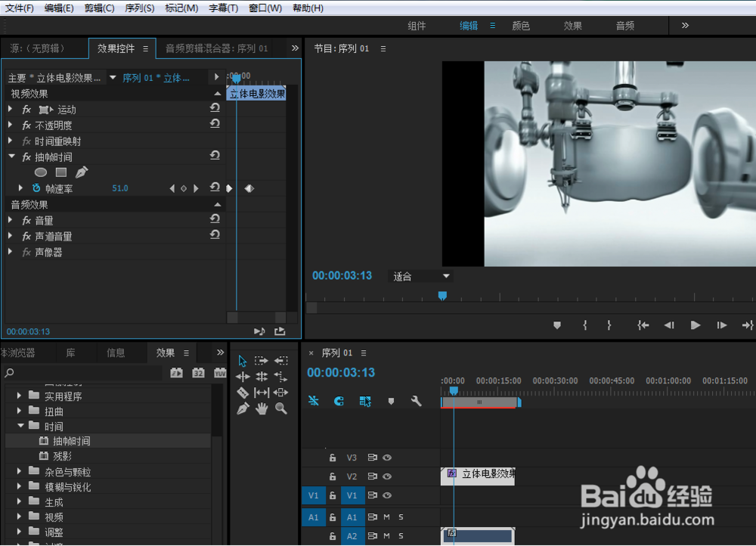Expand the 帧速率 parameter
Screen dimensions: 756x546
coord(20,188)
